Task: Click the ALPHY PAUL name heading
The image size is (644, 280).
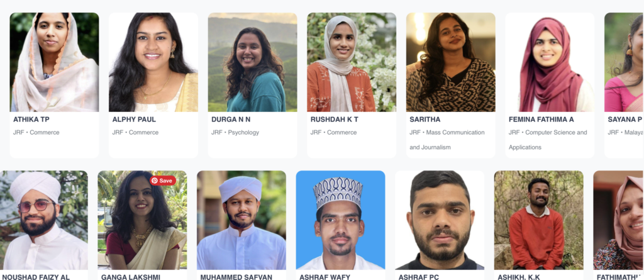Action: pyautogui.click(x=134, y=120)
